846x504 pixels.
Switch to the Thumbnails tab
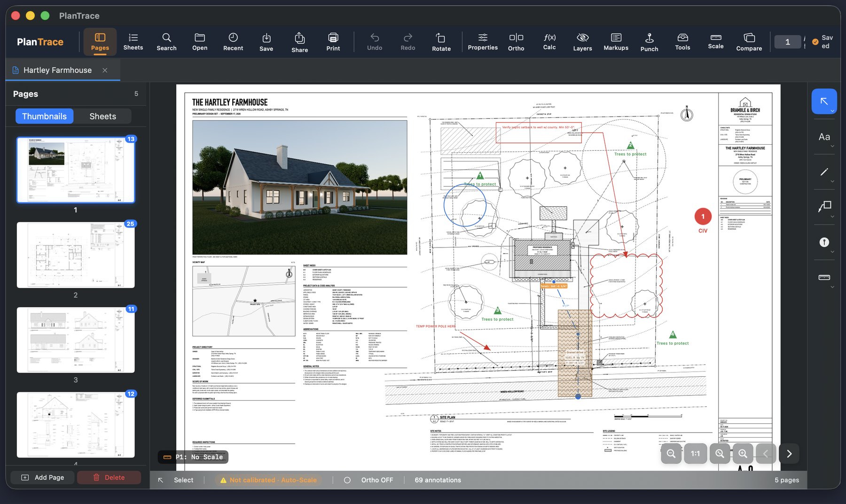click(x=44, y=116)
